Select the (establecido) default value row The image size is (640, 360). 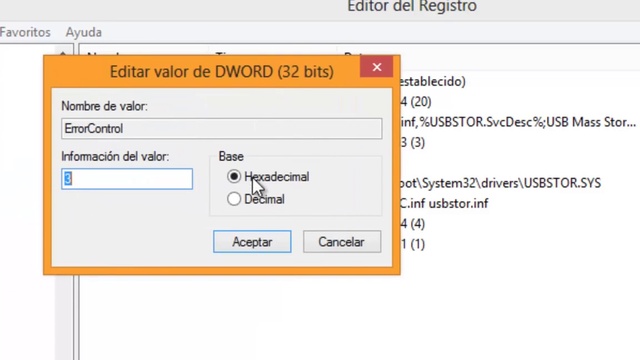pyautogui.click(x=433, y=81)
